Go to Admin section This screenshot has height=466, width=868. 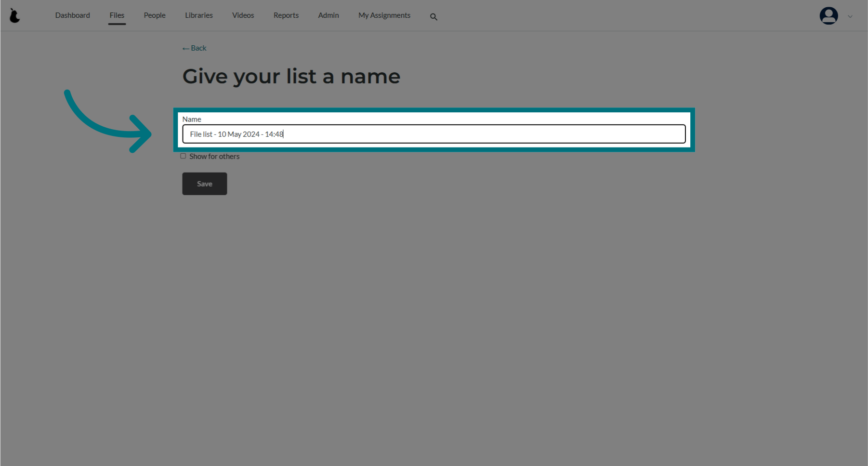click(x=329, y=15)
